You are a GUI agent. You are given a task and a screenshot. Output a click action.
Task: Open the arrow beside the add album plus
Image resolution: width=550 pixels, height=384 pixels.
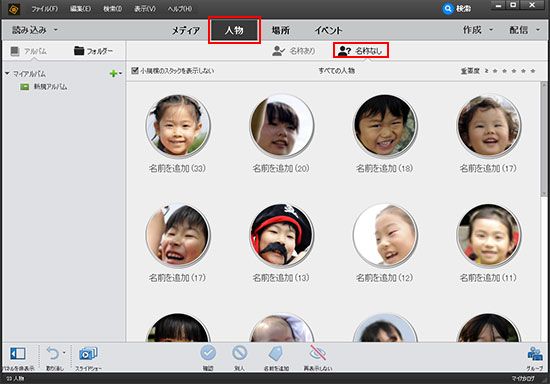pos(120,74)
